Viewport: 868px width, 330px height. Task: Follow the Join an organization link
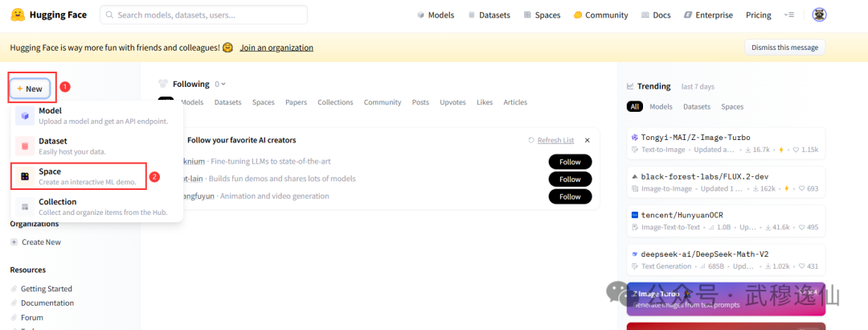pos(276,47)
